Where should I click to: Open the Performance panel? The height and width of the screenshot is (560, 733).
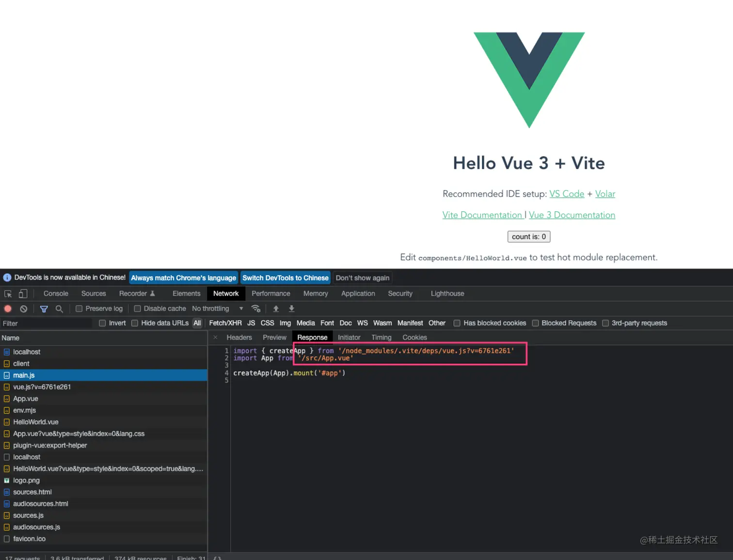(x=271, y=294)
